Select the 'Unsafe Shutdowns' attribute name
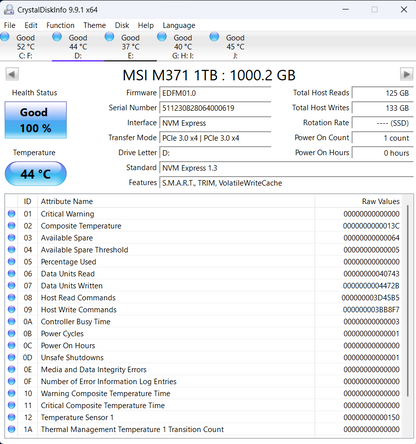Viewport: 416px width, 444px height. pos(72,358)
